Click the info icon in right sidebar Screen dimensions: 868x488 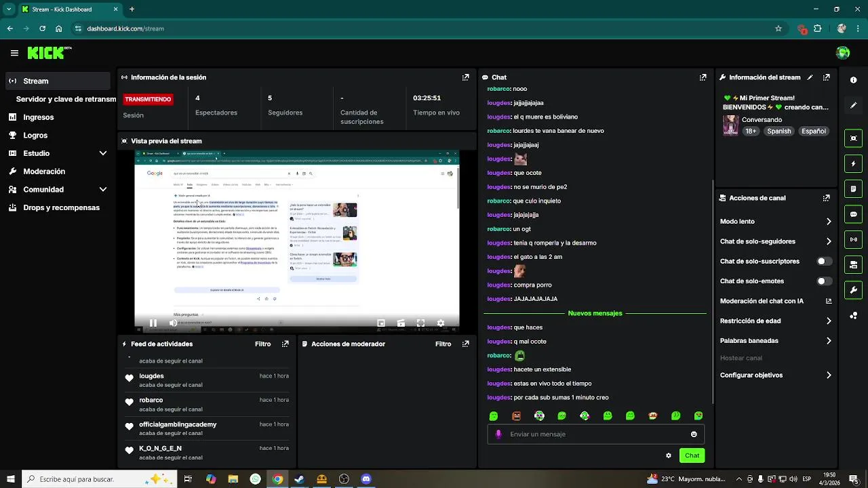click(x=853, y=80)
